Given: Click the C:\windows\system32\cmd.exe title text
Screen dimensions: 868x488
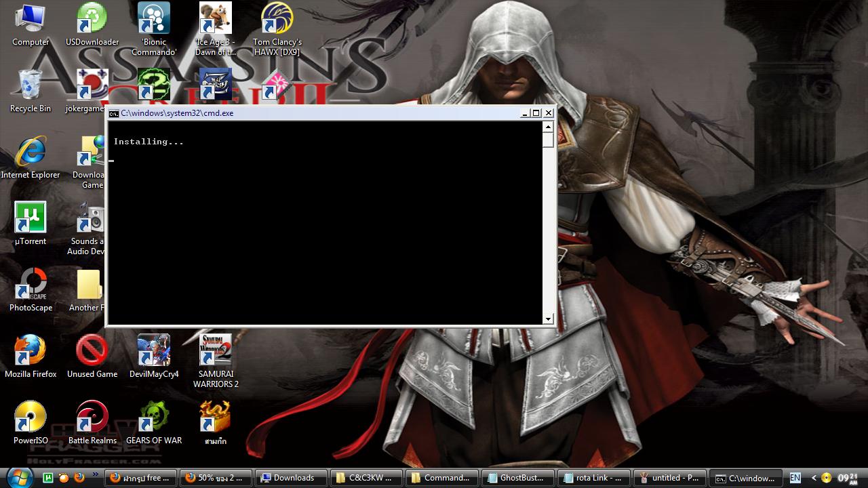Looking at the screenshot, I should tap(177, 113).
